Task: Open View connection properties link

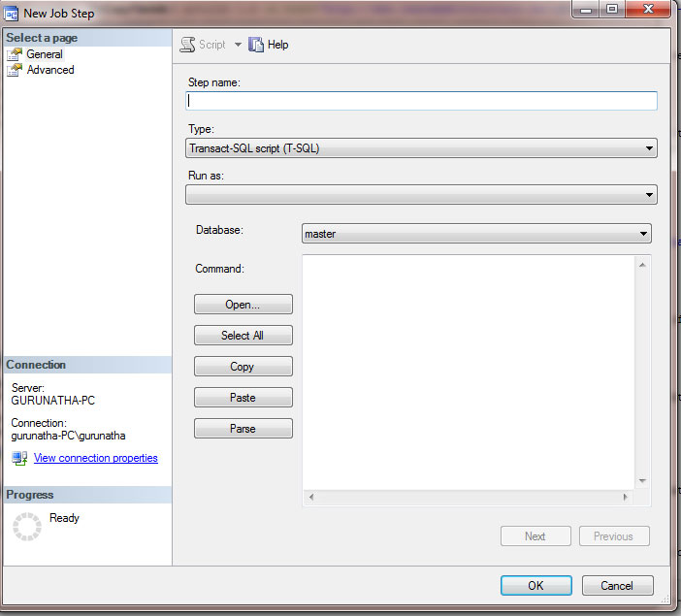Action: click(x=95, y=458)
